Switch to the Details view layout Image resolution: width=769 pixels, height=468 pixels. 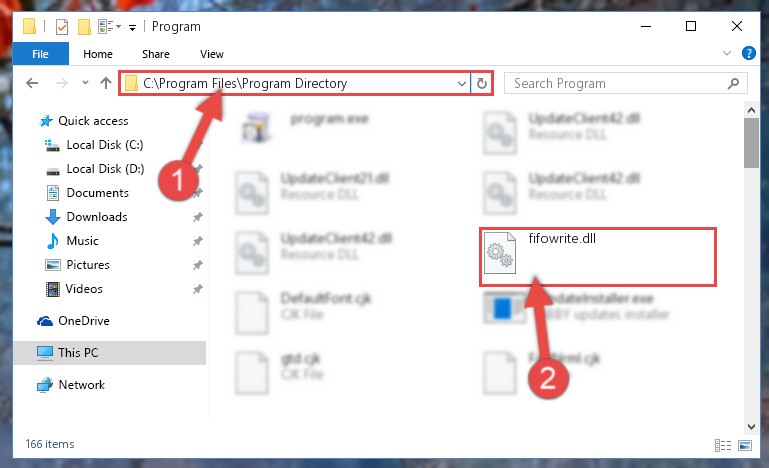[723, 445]
